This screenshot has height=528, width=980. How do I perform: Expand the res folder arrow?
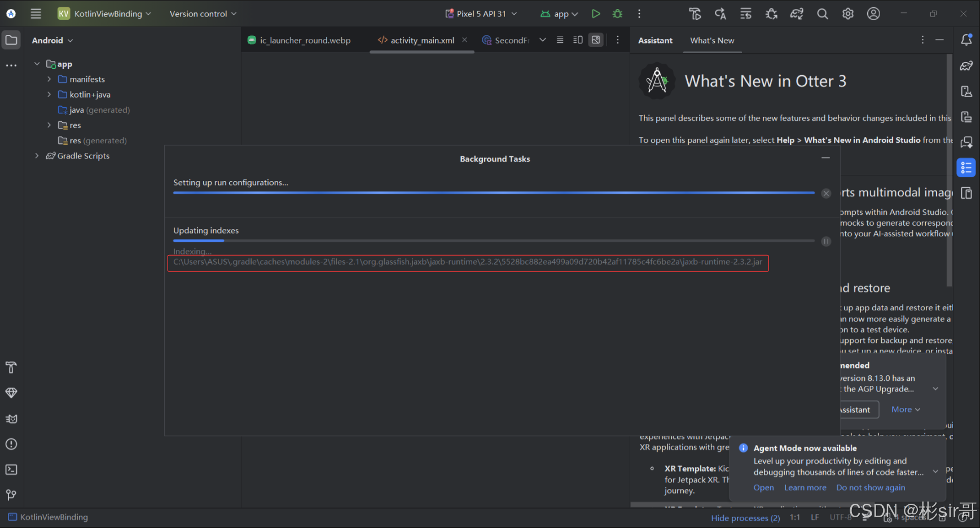49,125
